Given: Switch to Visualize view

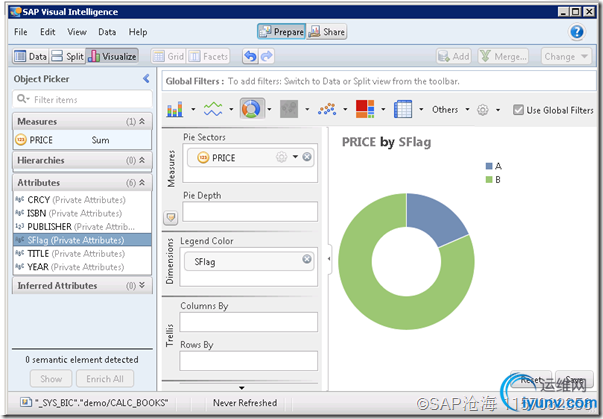Looking at the screenshot, I should pyautogui.click(x=112, y=57).
